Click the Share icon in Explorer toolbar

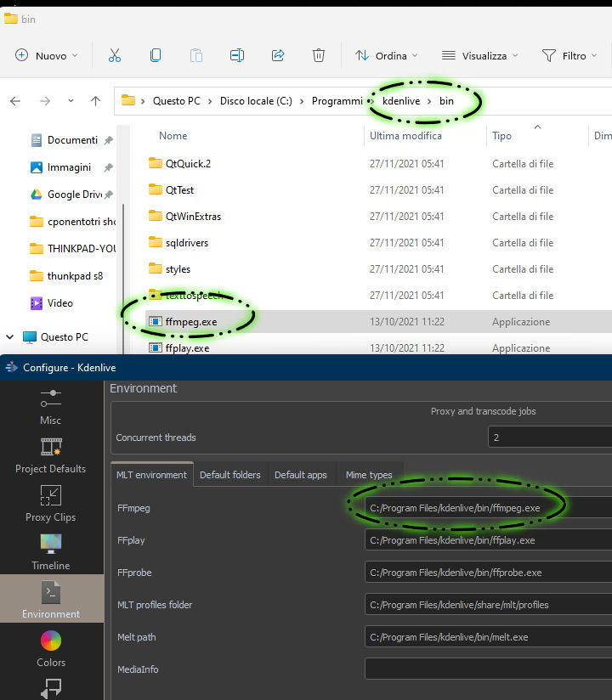click(278, 55)
